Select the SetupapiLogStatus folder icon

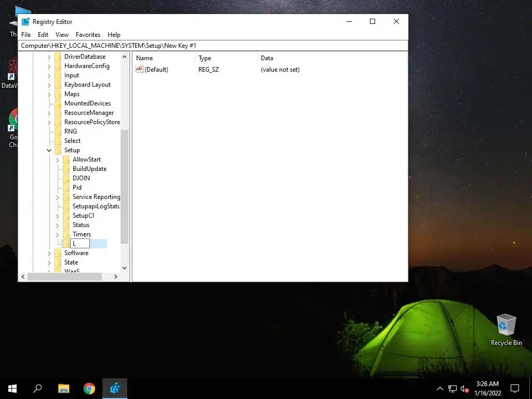click(x=66, y=206)
